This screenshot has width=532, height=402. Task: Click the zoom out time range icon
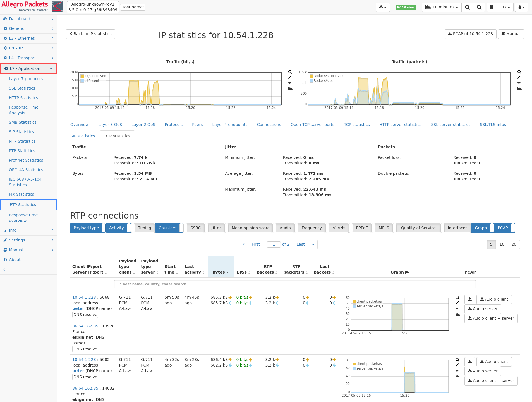pyautogui.click(x=479, y=7)
